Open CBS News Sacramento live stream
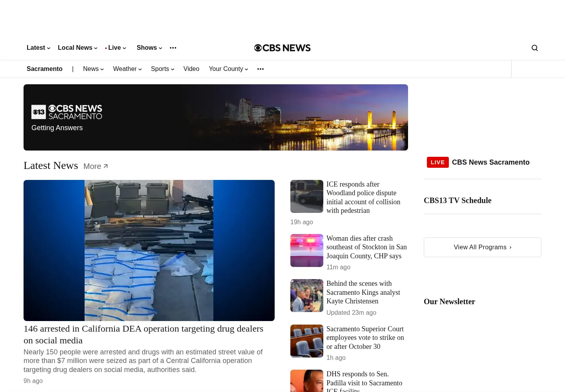Image resolution: width=565 pixels, height=392 pixels. coord(490,162)
